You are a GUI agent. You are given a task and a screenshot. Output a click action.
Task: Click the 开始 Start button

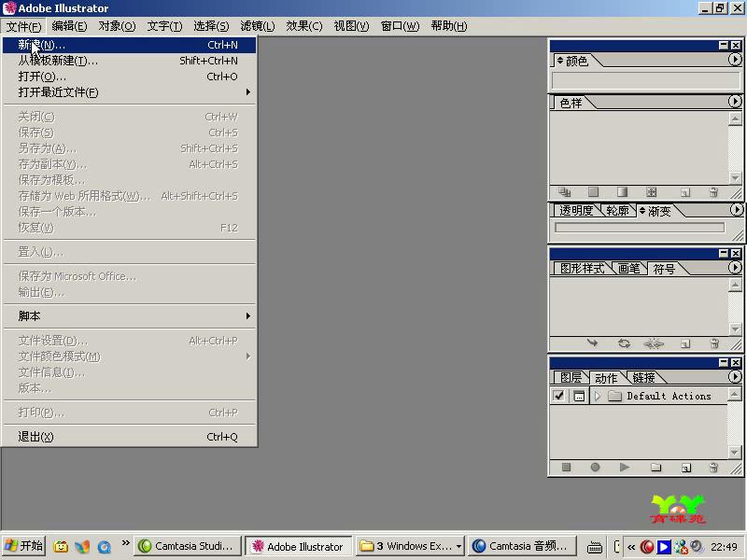[x=24, y=546]
